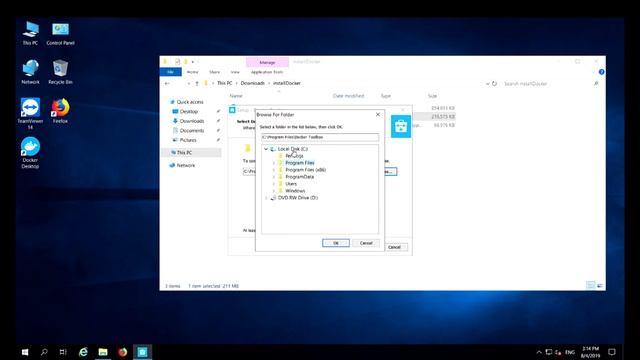Viewport: 640px width, 360px height.
Task: Open Firefox from taskbar
Action: click(122, 352)
